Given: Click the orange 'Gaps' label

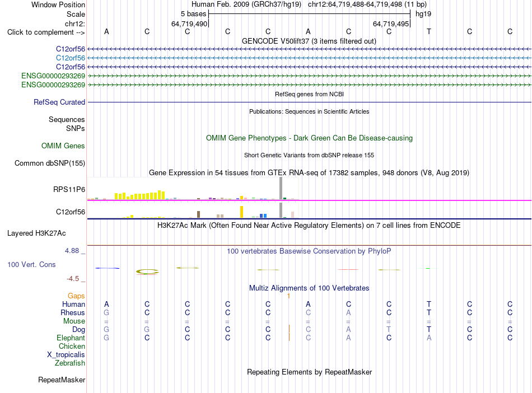Looking at the screenshot, I should (x=76, y=296).
